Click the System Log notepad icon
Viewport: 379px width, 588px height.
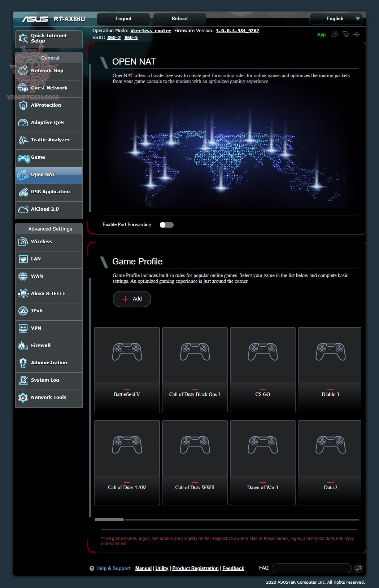coord(23,380)
